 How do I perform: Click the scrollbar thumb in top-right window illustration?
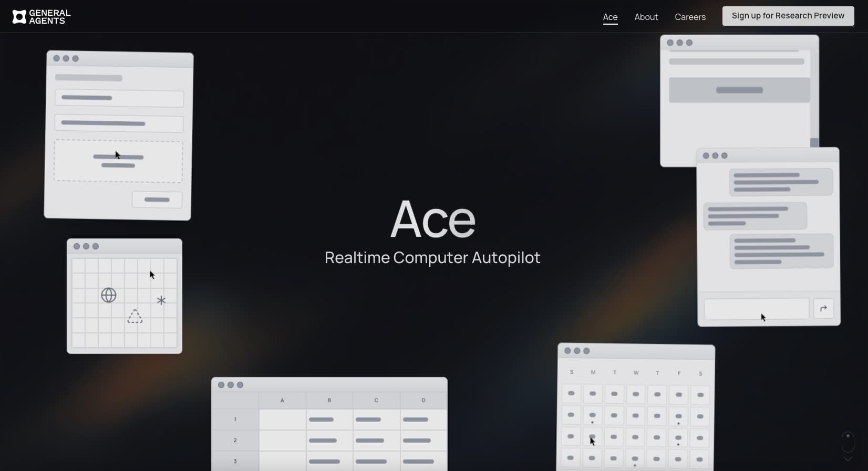[x=814, y=142]
